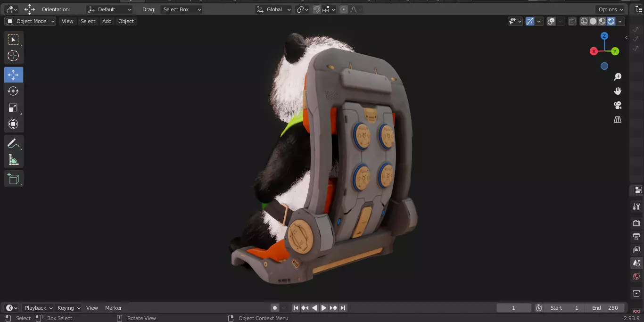Activate the Move tool
Image resolution: width=644 pixels, height=322 pixels.
tap(13, 75)
